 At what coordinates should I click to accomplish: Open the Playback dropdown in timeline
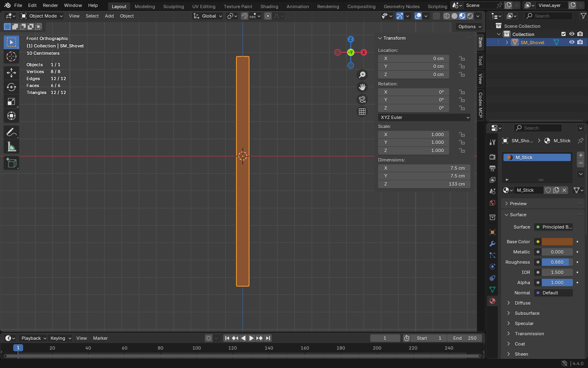point(33,338)
